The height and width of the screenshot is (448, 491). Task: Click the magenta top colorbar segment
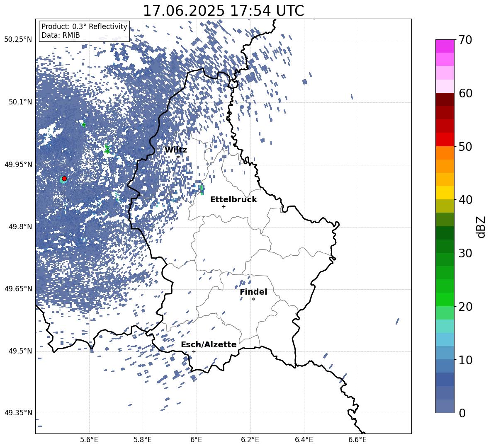coord(445,46)
